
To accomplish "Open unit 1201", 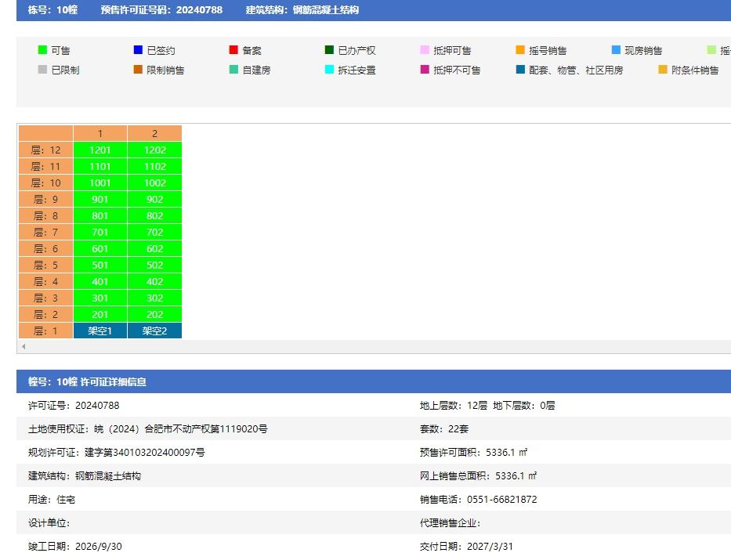I will (x=100, y=150).
